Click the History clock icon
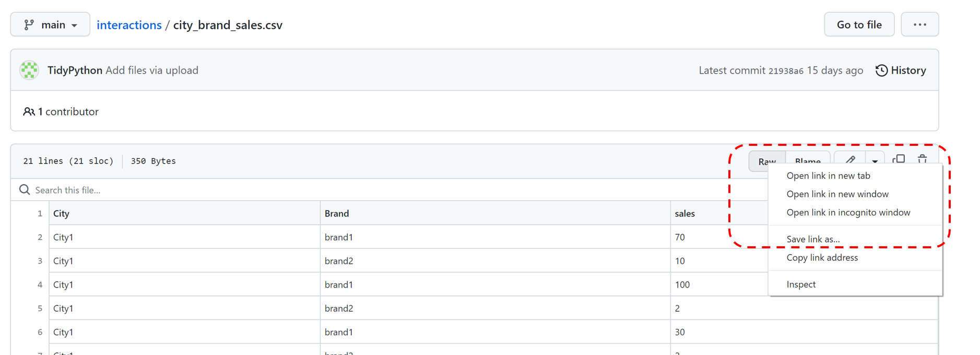 tap(881, 70)
